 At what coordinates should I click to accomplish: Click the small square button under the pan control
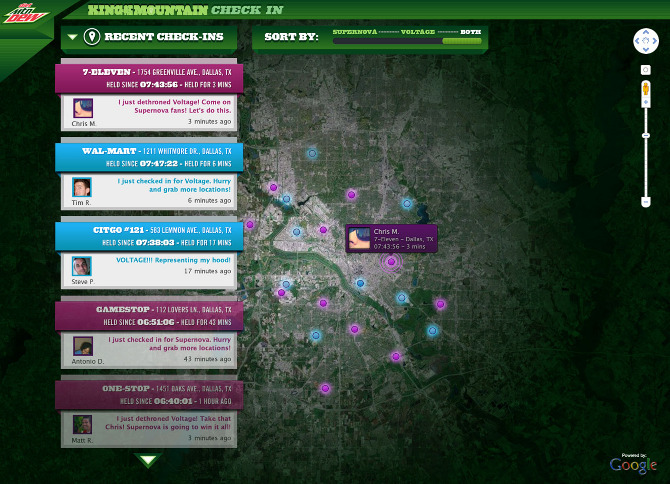[646, 70]
